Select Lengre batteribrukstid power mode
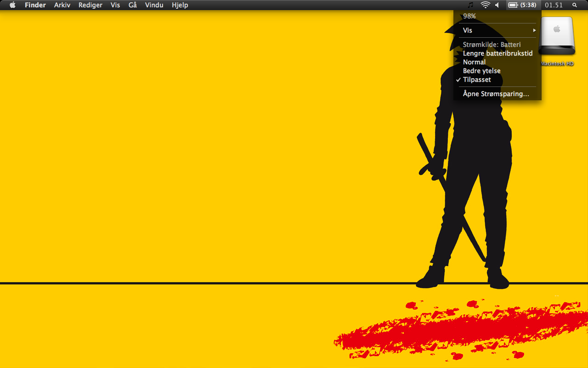 tap(498, 53)
